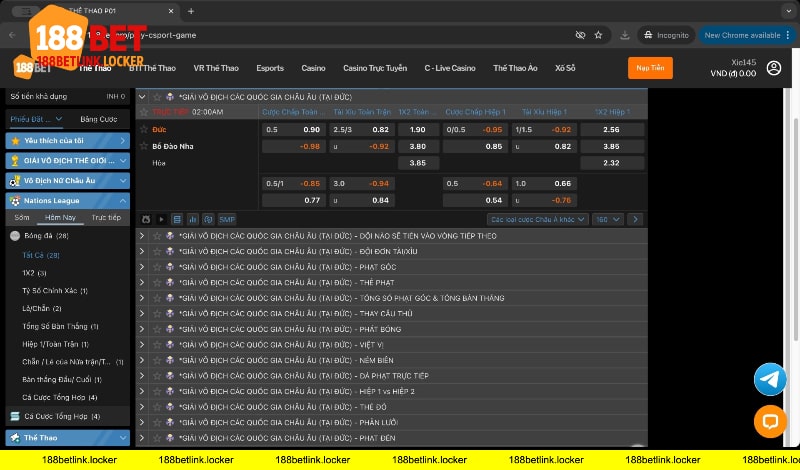The width and height of the screenshot is (800, 470).
Task: Expand the THẺ PHẠT market row
Action: click(142, 283)
